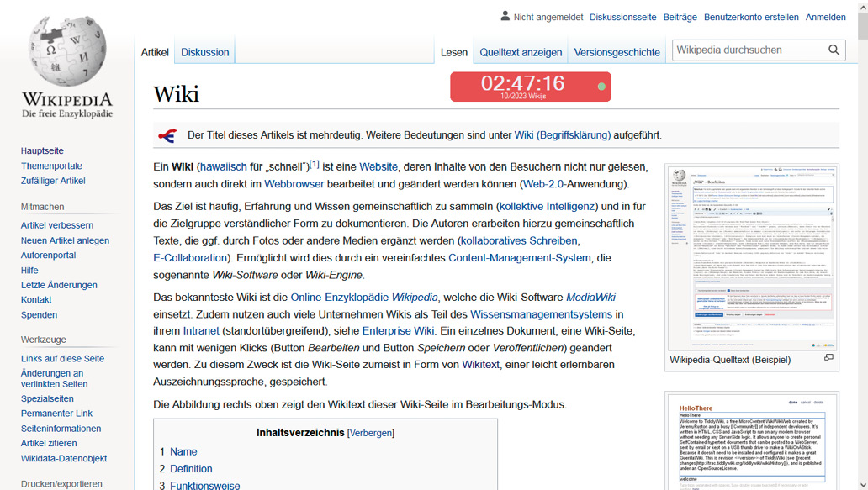Follow the Wikitext link
The height and width of the screenshot is (490, 868).
(480, 365)
